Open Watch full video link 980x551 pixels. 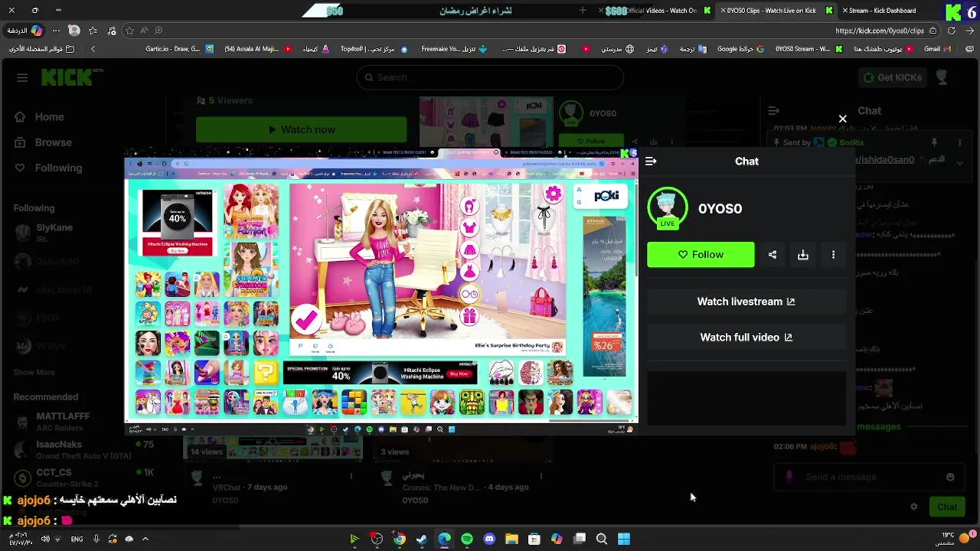point(746,337)
